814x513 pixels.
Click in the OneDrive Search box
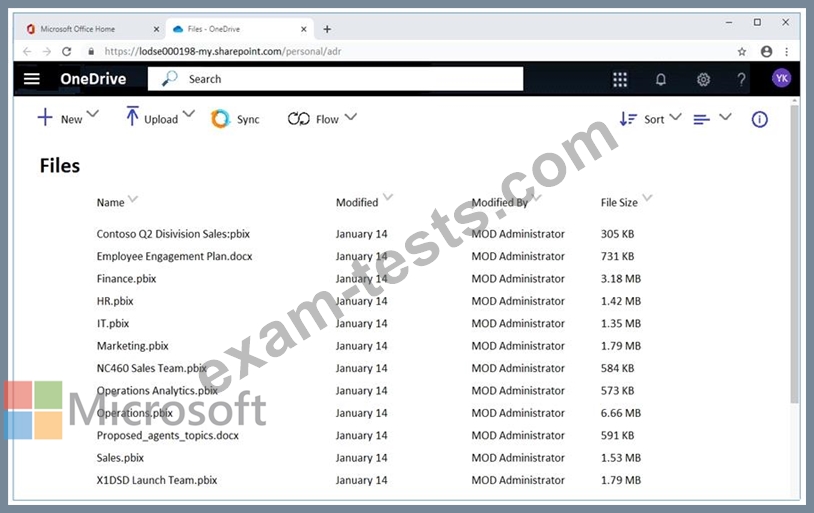point(335,79)
